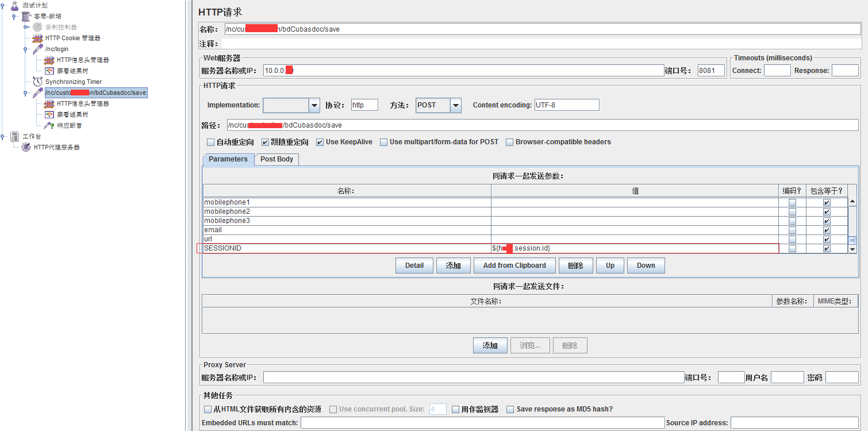Enable Use multipart/form-data for POST
Image resolution: width=868 pixels, height=431 pixels.
[383, 142]
